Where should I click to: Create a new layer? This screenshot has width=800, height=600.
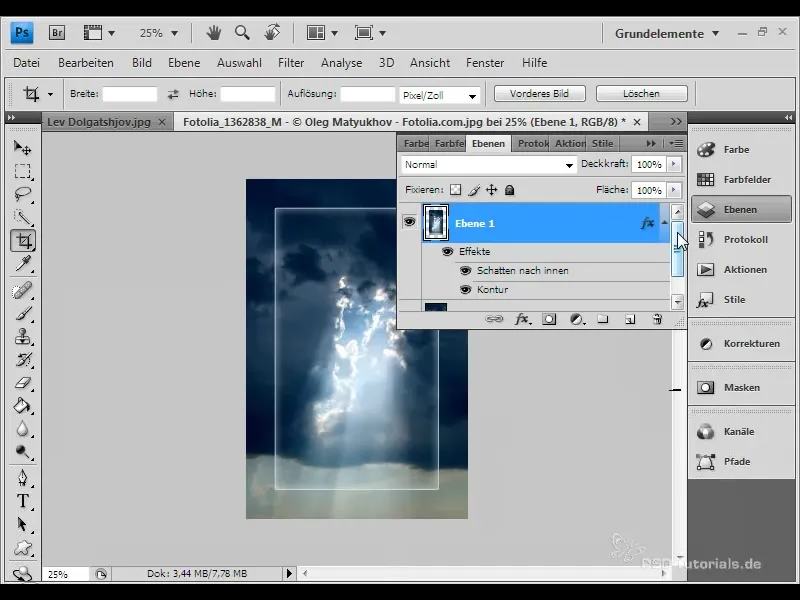[630, 319]
